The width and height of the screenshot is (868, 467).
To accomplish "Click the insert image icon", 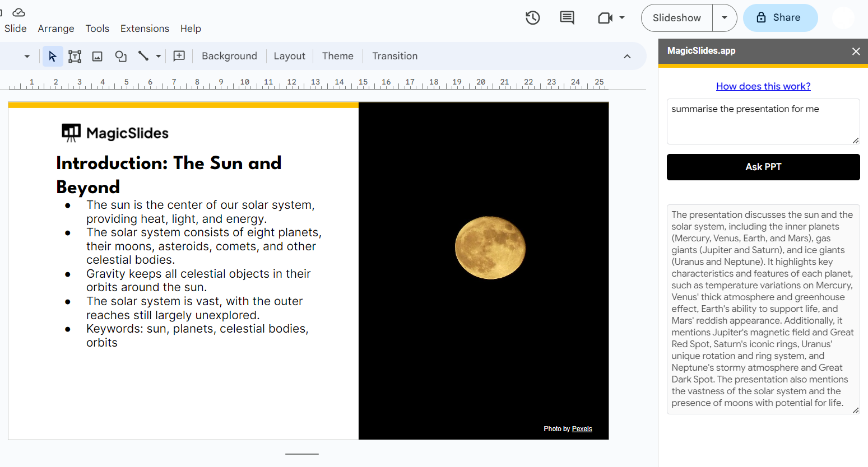I will (98, 56).
